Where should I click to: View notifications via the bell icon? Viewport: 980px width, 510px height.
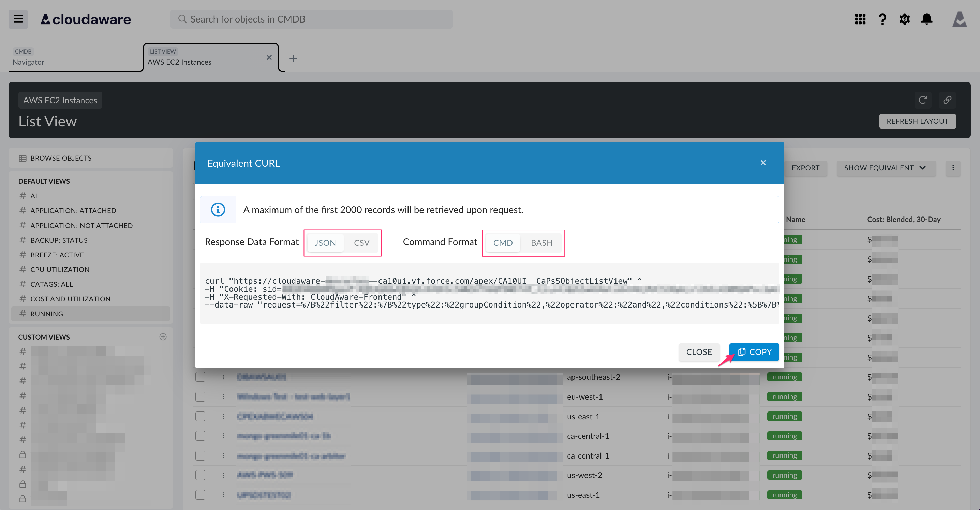click(x=927, y=19)
